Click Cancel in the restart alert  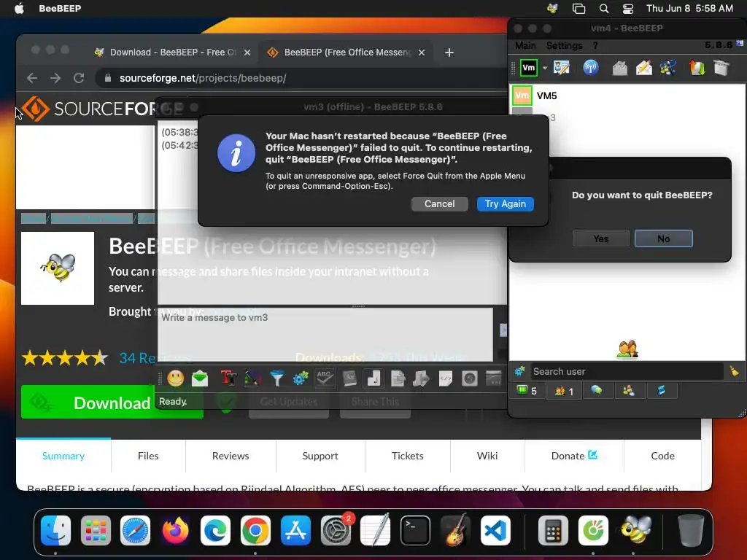click(439, 204)
